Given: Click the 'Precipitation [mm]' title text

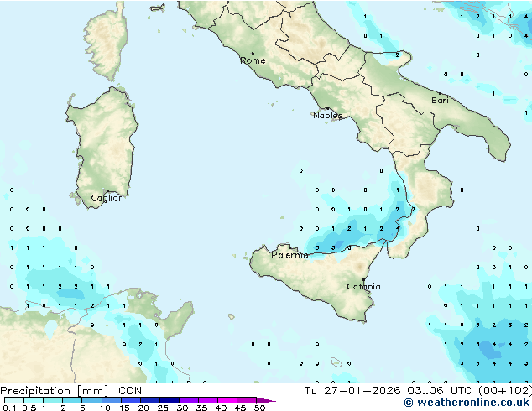Looking at the screenshot, I should click(x=55, y=391).
